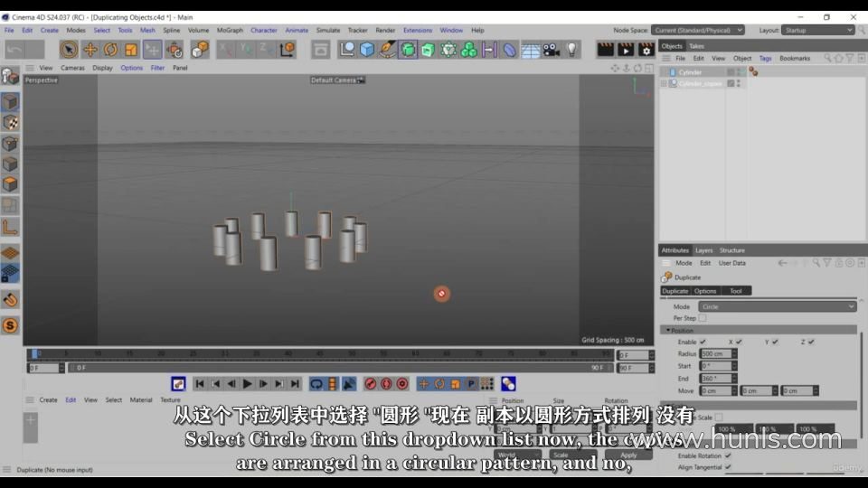Open the Extensions menu
Image resolution: width=868 pixels, height=488 pixels.
(418, 31)
